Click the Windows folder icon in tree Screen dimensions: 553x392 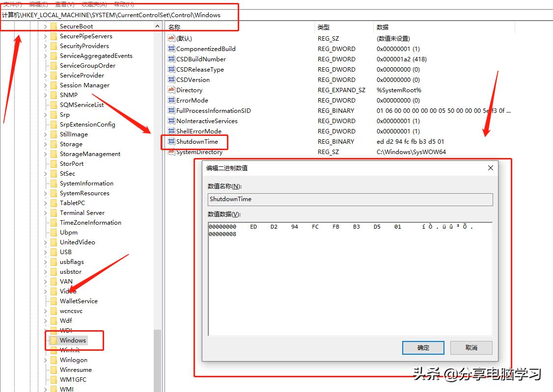click(54, 340)
